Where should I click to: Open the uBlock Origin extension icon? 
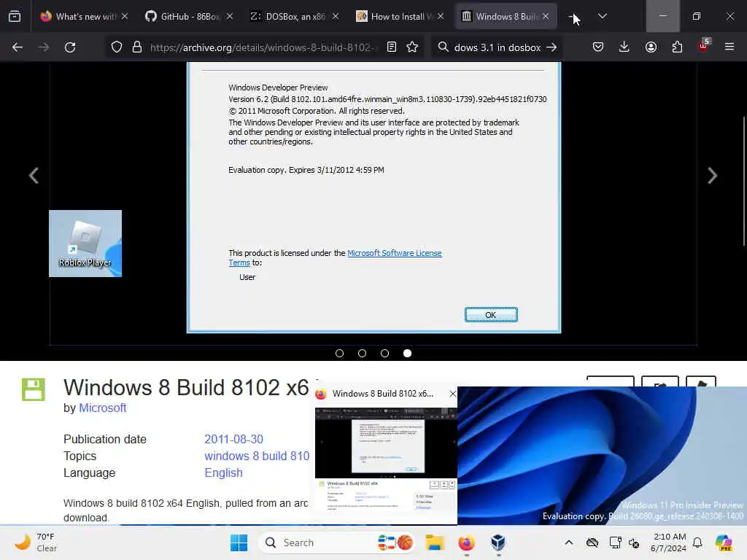click(704, 46)
